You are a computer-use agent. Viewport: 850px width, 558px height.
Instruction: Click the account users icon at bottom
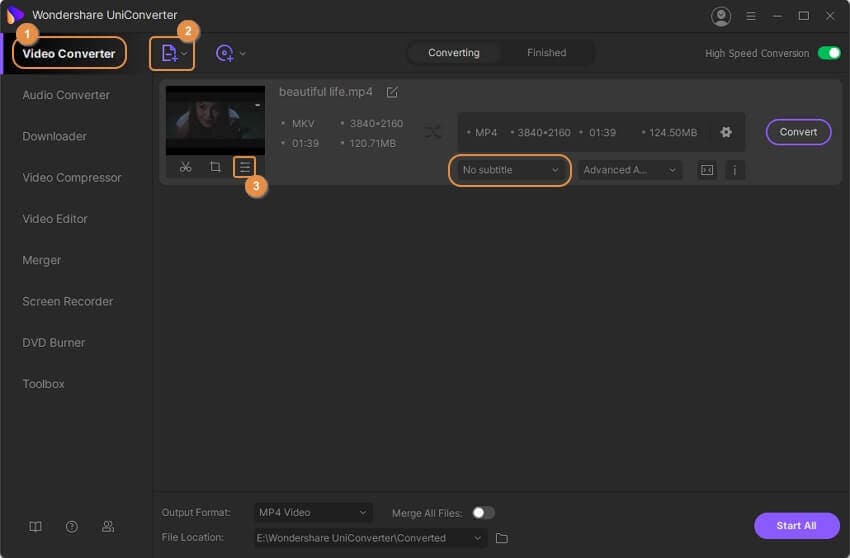(108, 527)
